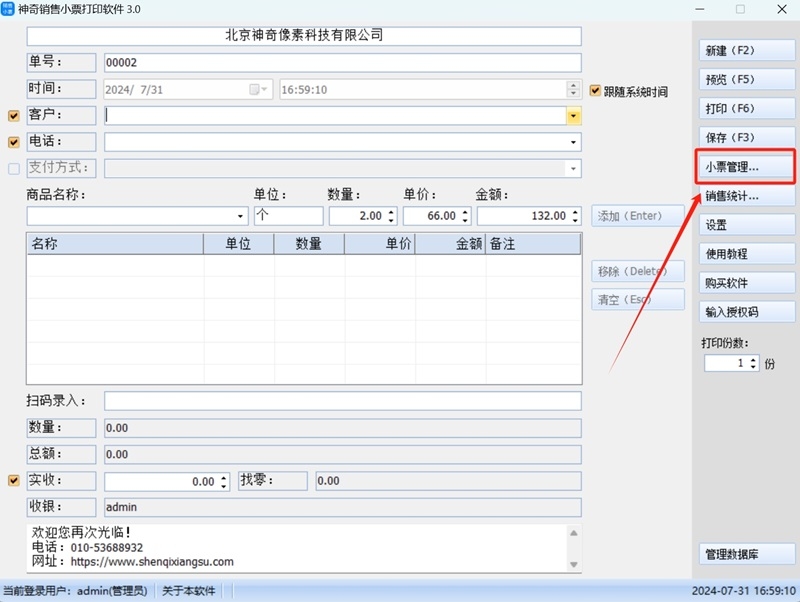This screenshot has width=800, height=602.
Task: Adjust the 实收 0.00 spinner
Action: click(223, 482)
